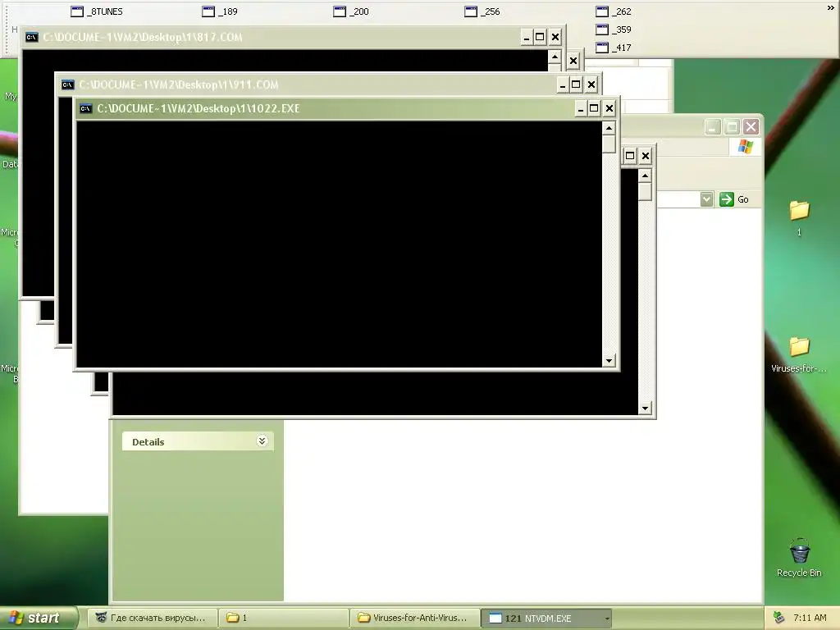This screenshot has height=630, width=840.
Task: Close the 817.COM console window
Action: coord(555,37)
